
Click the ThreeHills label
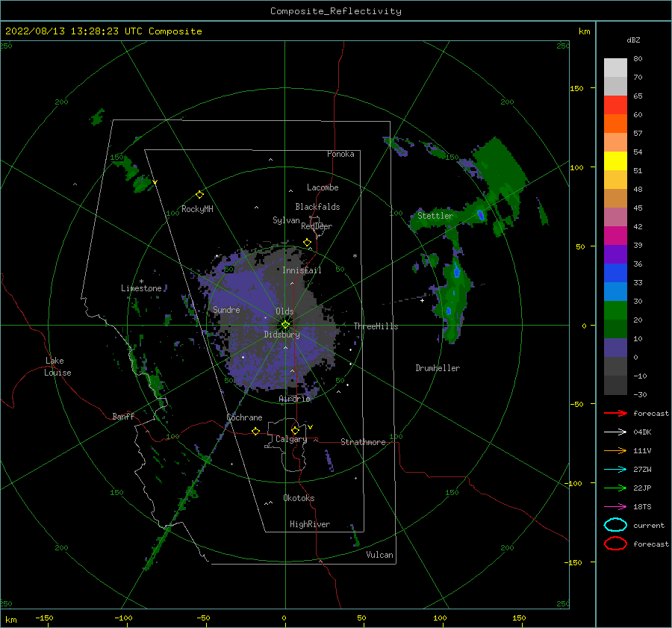pos(376,326)
